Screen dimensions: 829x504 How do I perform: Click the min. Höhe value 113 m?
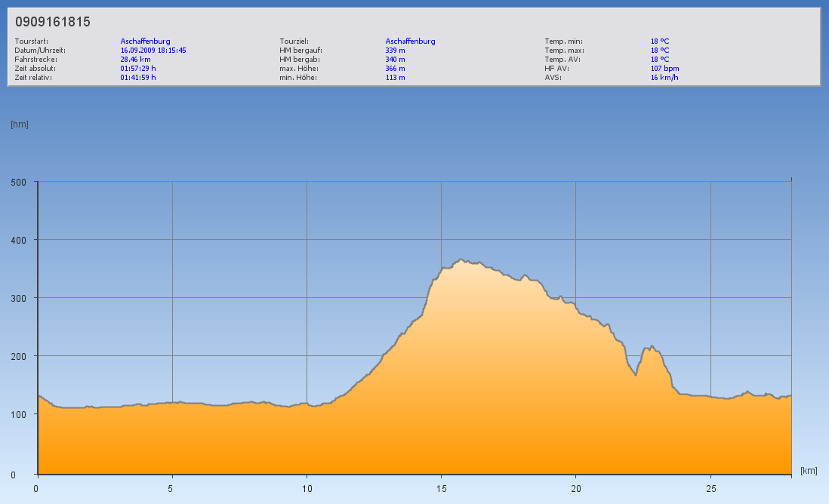click(395, 77)
